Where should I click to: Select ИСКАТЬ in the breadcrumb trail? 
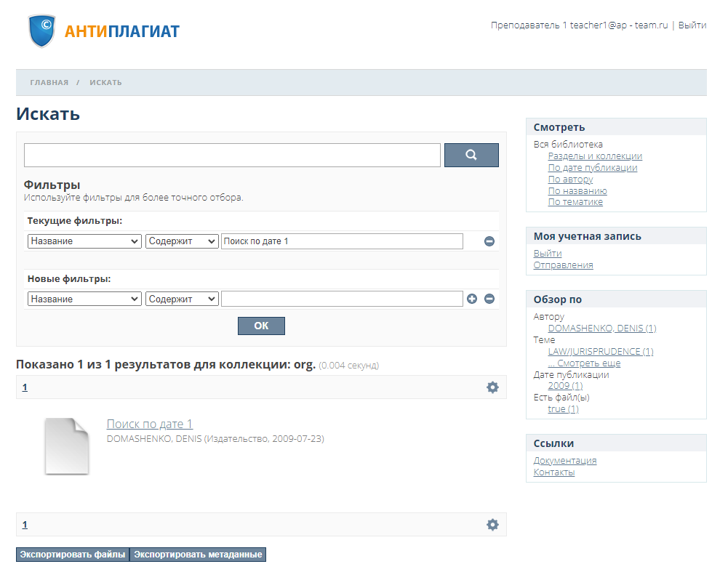coord(105,82)
